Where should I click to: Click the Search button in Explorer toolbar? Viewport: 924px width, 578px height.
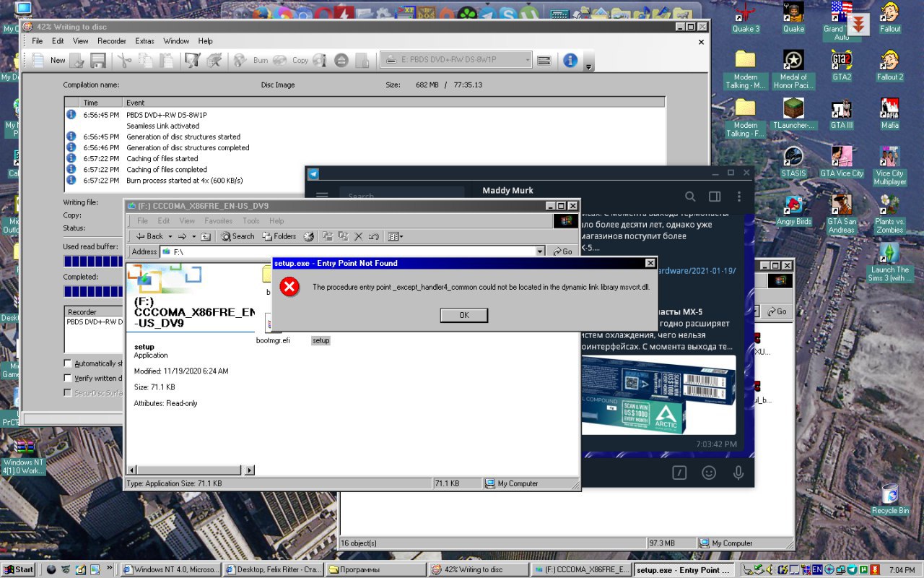coord(237,236)
